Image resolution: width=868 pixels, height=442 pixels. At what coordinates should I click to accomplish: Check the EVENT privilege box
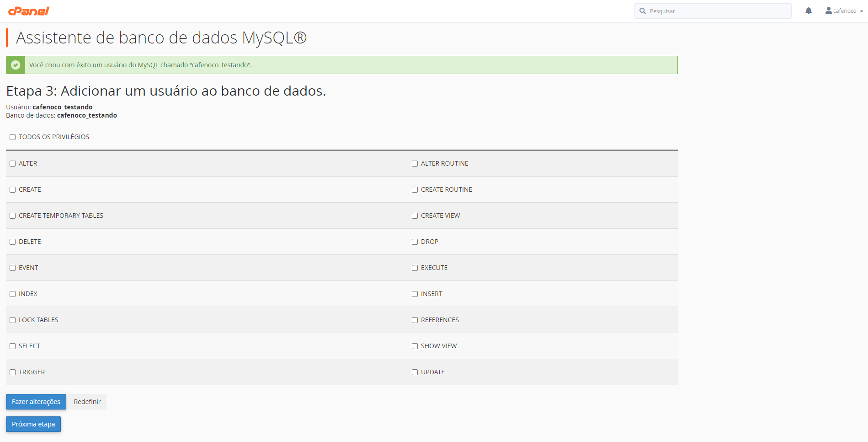[x=13, y=268]
